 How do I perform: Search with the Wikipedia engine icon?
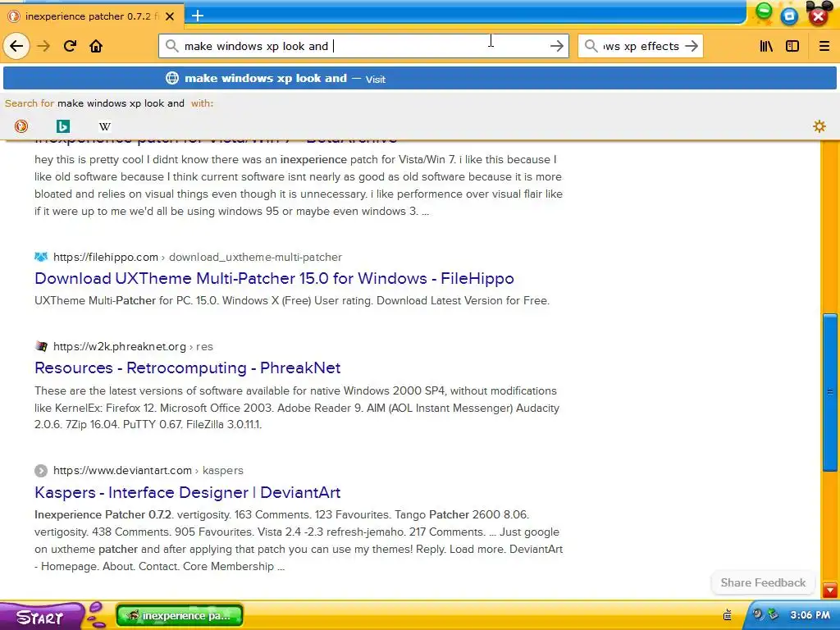pos(105,126)
